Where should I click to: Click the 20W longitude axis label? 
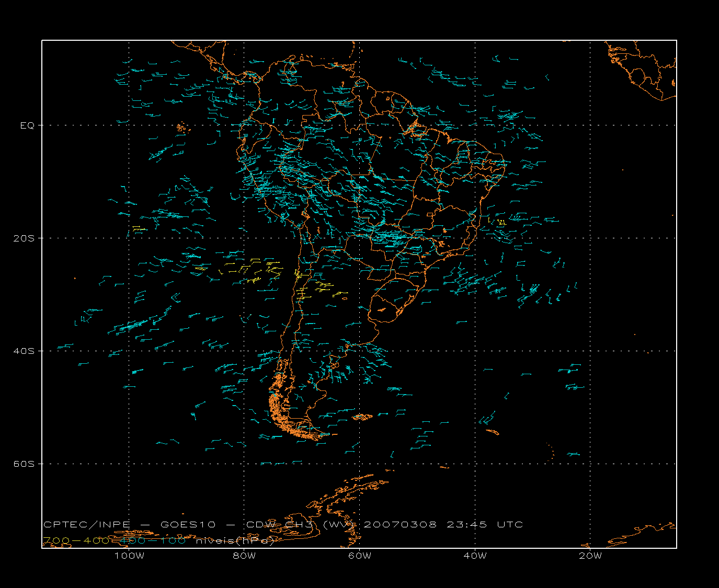tap(590, 556)
